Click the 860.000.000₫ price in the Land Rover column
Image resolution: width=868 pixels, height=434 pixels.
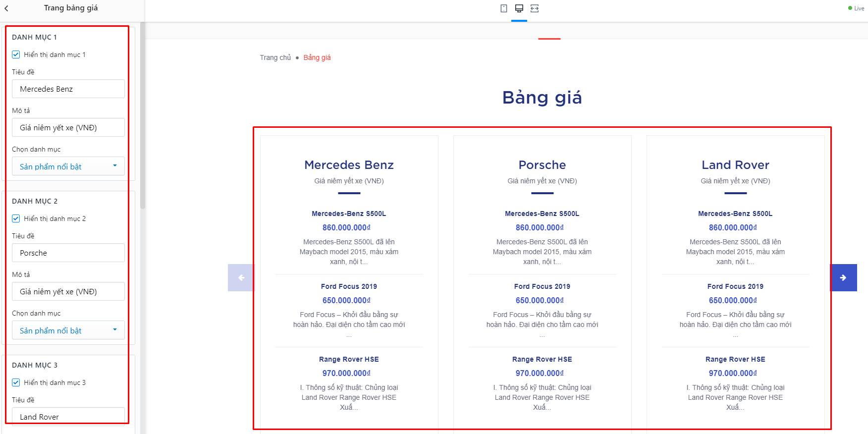[733, 227]
